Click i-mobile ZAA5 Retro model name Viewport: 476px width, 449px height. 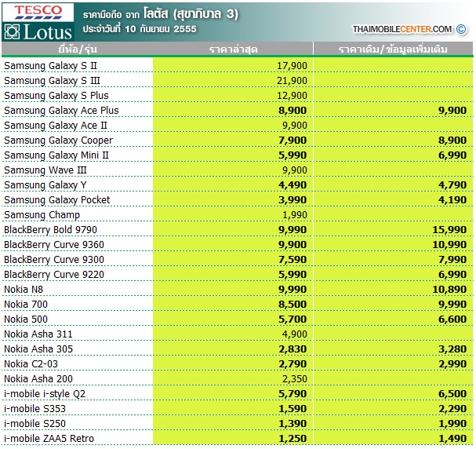pos(49,438)
